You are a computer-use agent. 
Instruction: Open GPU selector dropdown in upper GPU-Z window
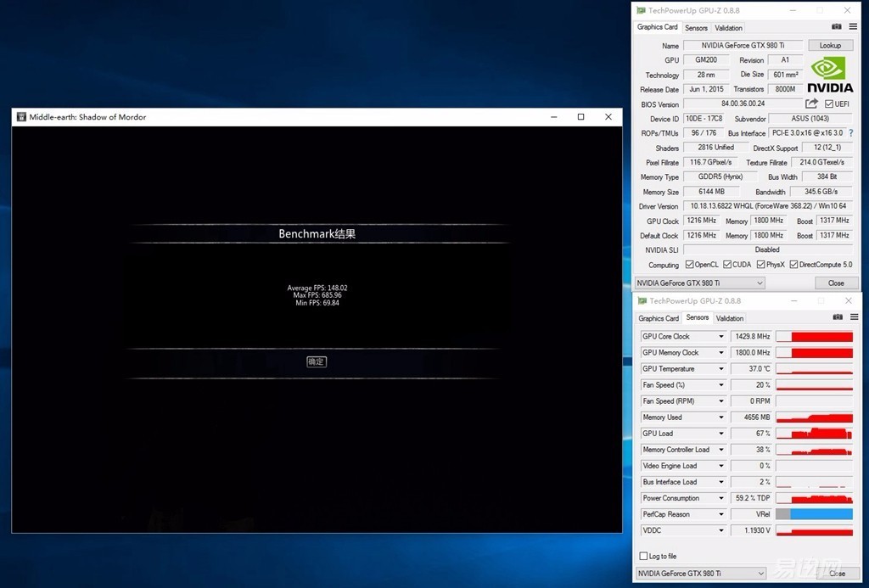click(699, 283)
